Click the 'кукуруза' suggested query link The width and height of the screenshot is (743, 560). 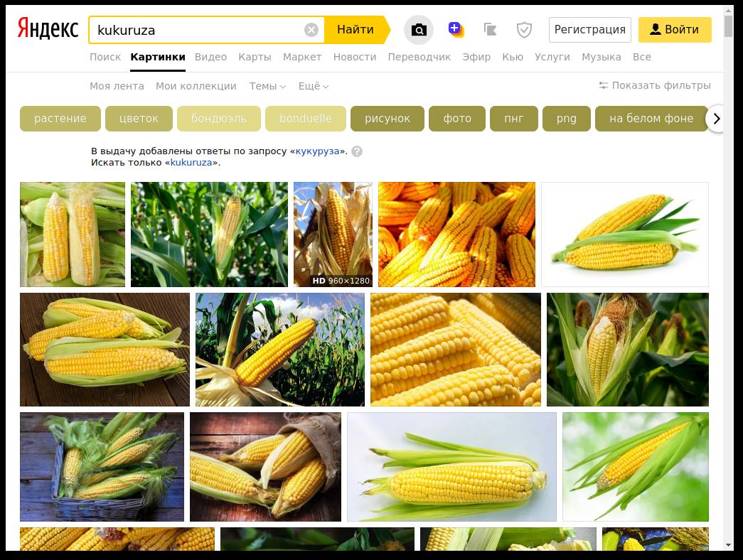point(317,151)
